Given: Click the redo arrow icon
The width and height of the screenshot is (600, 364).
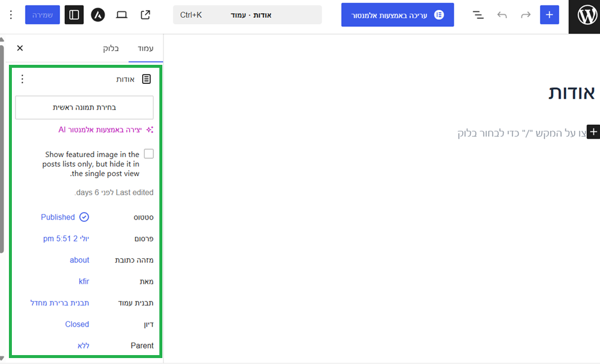Looking at the screenshot, I should [x=526, y=15].
